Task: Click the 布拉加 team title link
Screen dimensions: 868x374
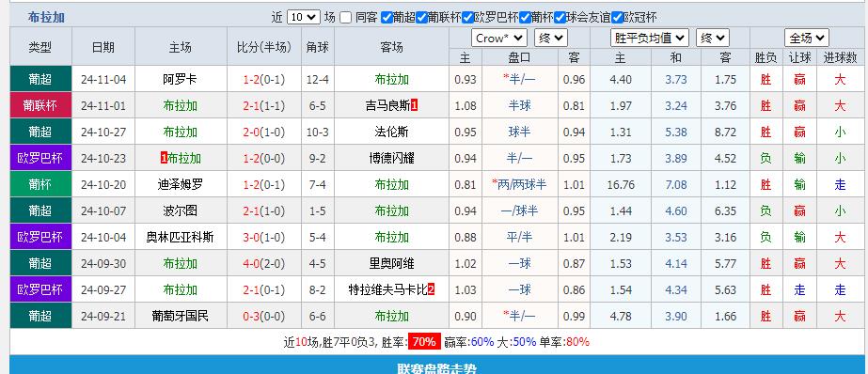Action: click(46, 17)
